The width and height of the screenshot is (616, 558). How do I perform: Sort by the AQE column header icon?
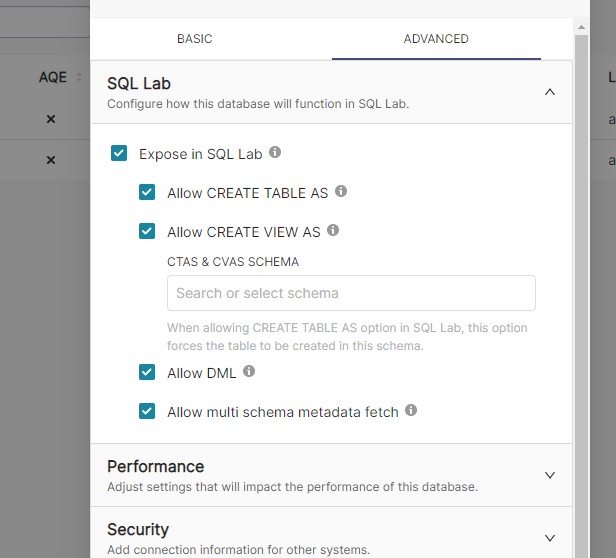(79, 77)
